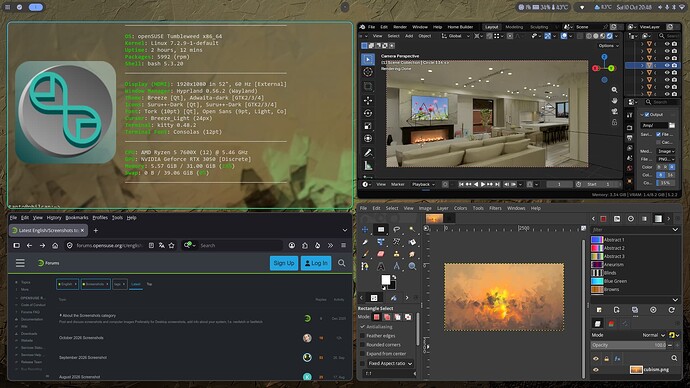The width and height of the screenshot is (690, 388).
Task: Click forum search magnifier icon
Action: [x=341, y=263]
